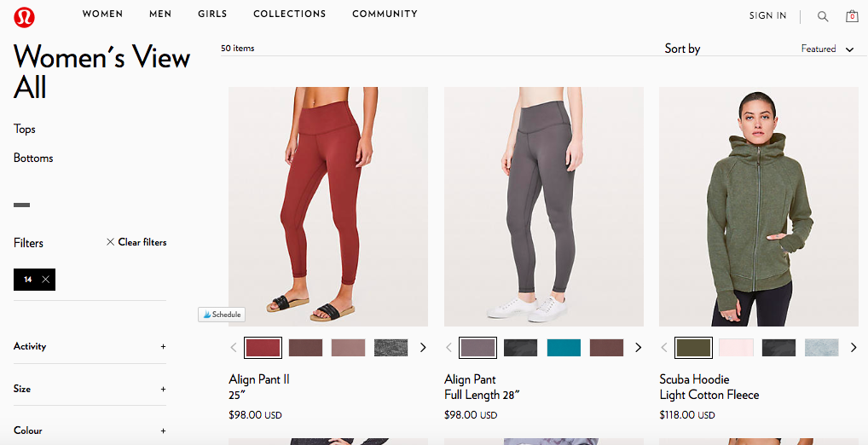Open the search magnifier icon

823,16
